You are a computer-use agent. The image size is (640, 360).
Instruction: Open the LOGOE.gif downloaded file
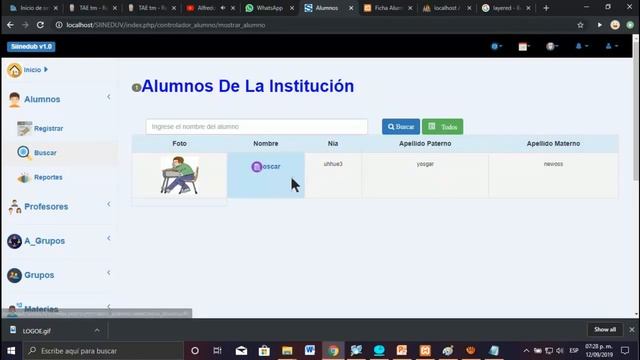click(37, 331)
